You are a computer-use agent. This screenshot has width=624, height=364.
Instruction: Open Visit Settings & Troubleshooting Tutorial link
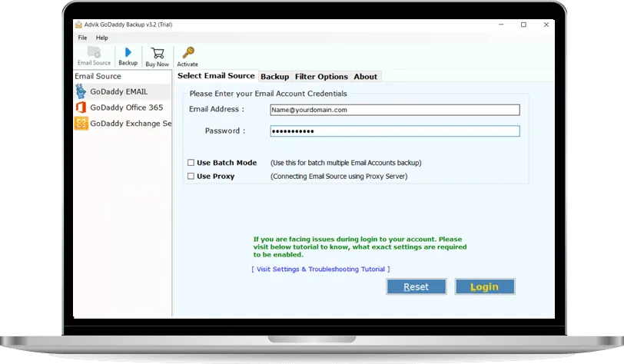coord(320,270)
